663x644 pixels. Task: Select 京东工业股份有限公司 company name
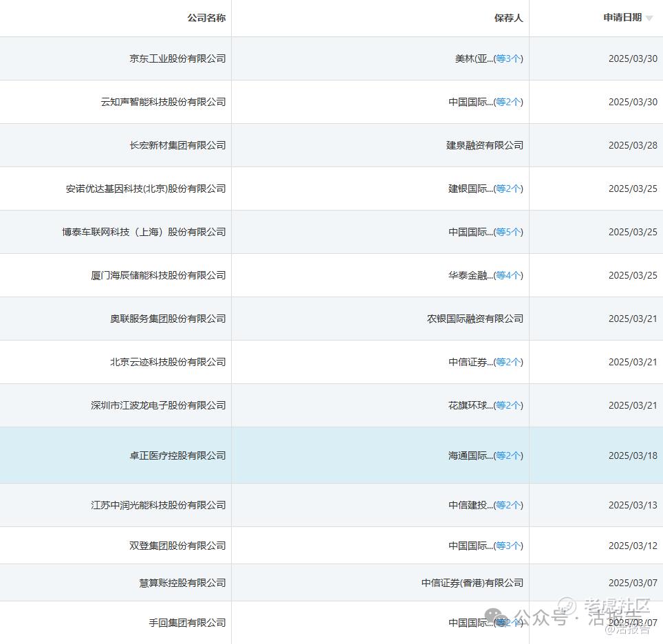pos(177,58)
